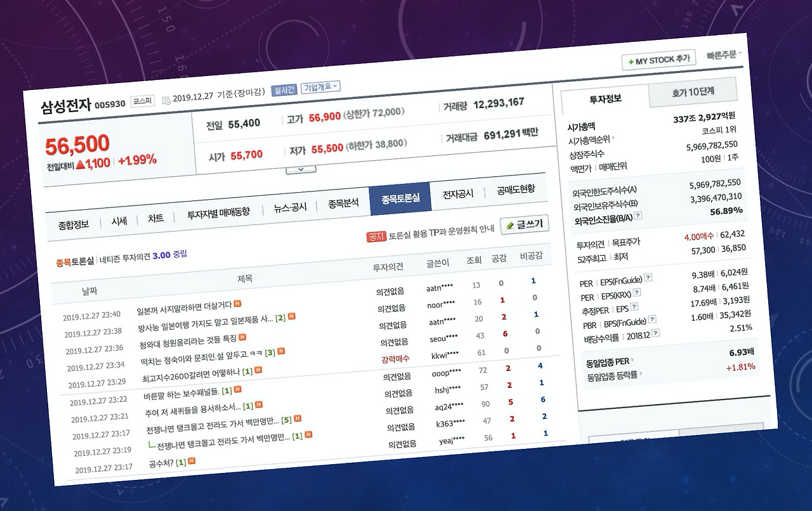
Task: Click the [3] comment count on 떡치는 post
Action: coord(270,353)
